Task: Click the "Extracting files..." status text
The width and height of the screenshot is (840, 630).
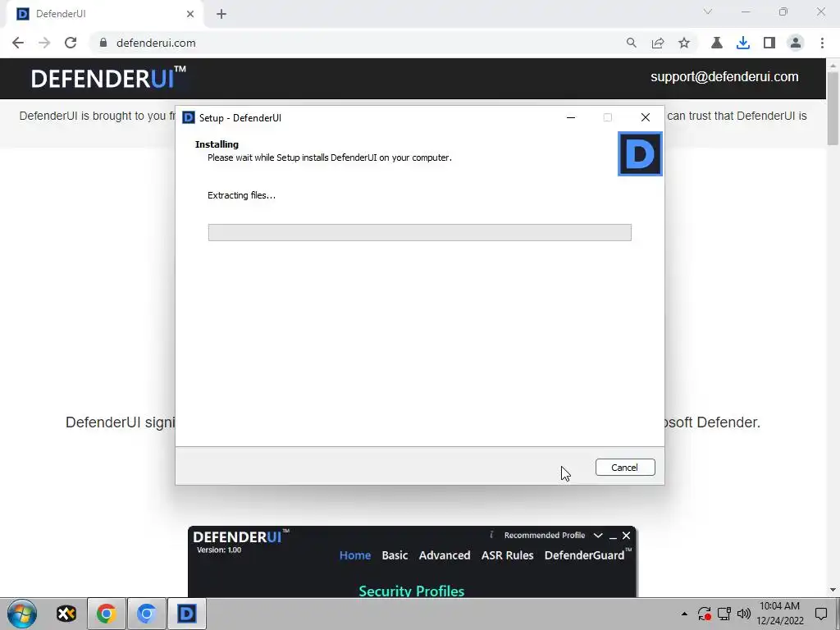Action: coord(242,195)
